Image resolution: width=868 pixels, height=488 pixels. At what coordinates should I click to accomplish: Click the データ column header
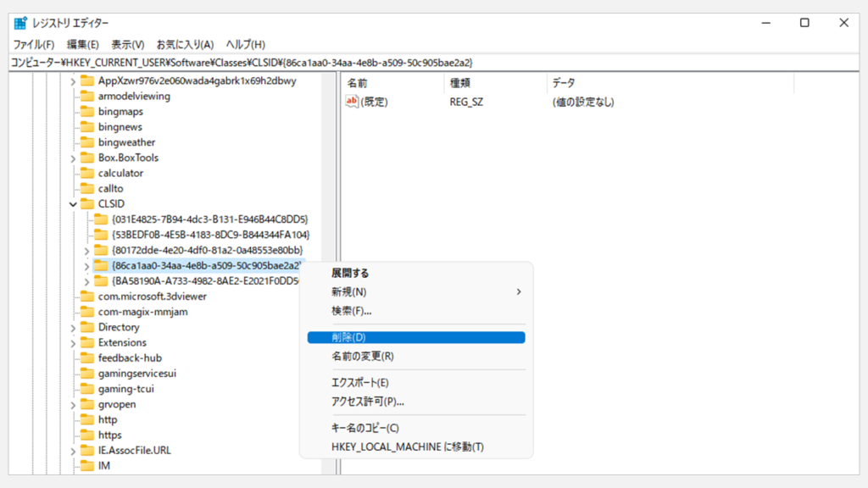click(563, 83)
